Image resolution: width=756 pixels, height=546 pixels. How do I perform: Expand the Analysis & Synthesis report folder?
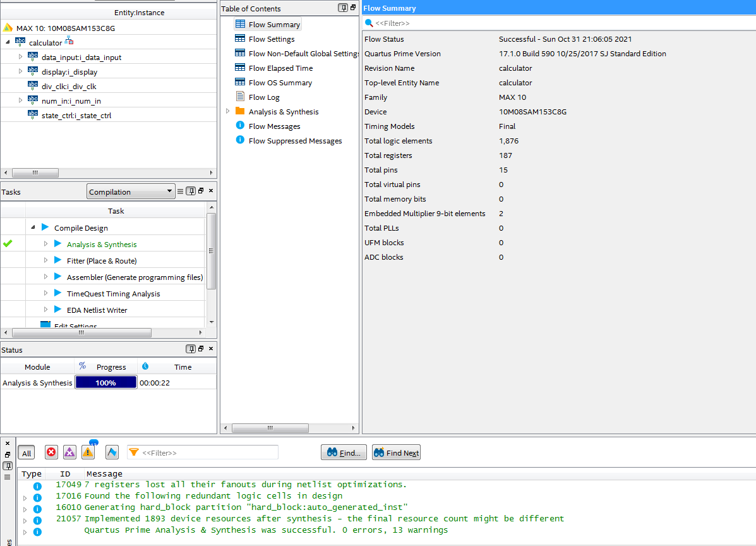coord(228,111)
